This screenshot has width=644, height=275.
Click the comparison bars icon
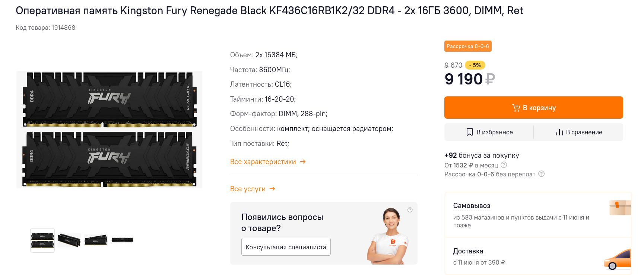[x=559, y=132]
